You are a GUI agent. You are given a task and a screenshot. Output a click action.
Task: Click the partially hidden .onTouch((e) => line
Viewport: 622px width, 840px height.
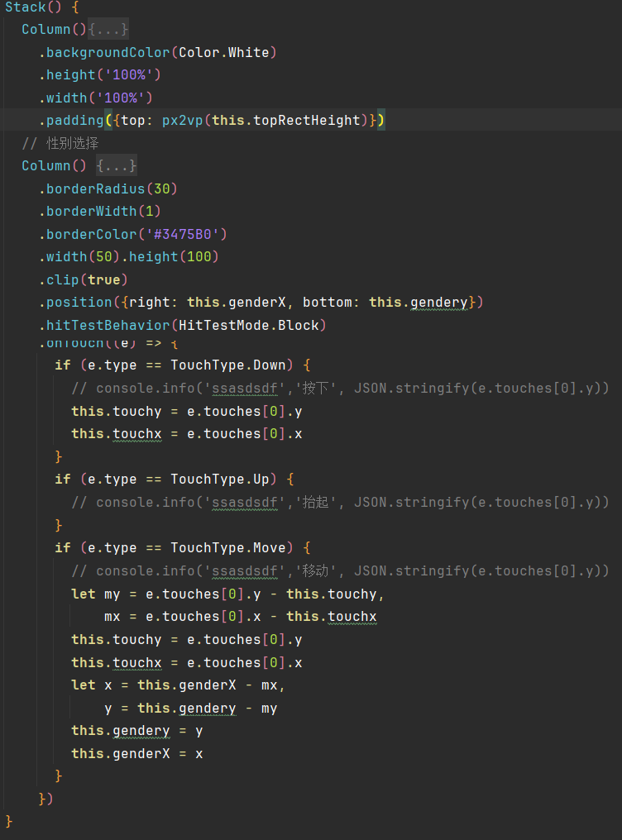pos(108,343)
